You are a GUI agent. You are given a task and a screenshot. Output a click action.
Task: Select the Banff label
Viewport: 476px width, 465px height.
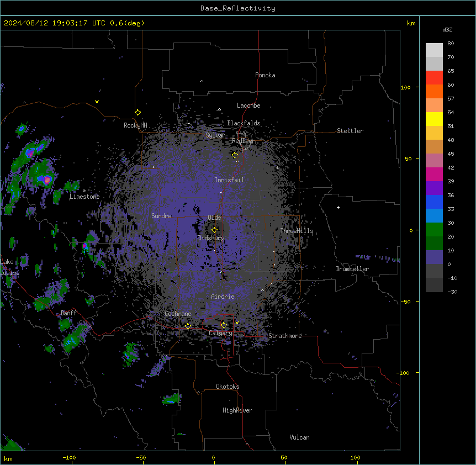tap(68, 313)
